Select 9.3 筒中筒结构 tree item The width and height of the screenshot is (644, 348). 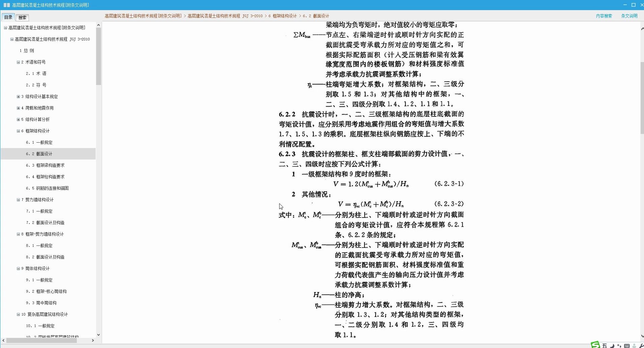tap(41, 303)
